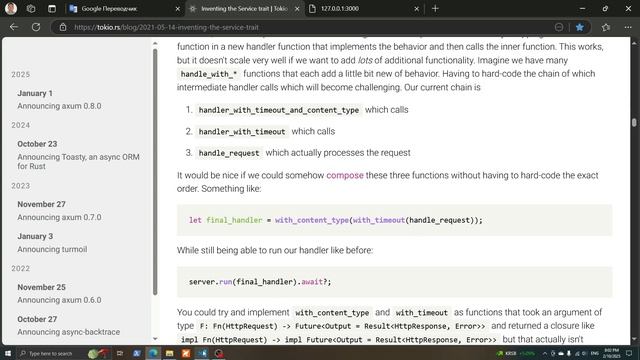
Task: Click the let final_handler code line
Action: (336, 220)
